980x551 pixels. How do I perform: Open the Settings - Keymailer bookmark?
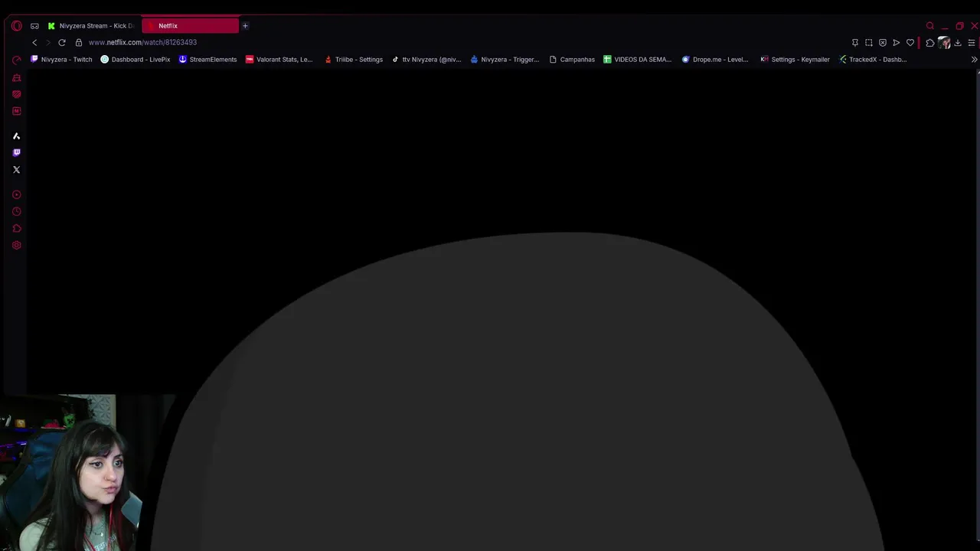click(x=795, y=60)
